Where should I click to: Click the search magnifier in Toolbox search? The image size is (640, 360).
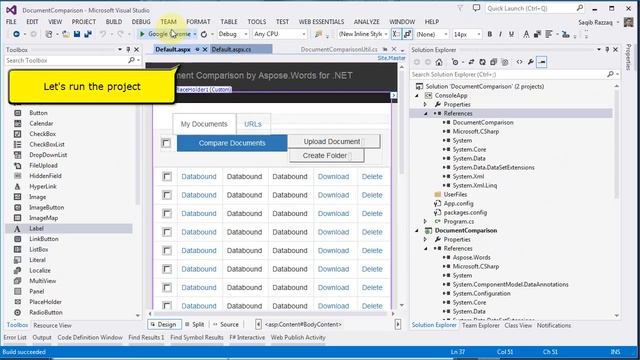point(131,60)
